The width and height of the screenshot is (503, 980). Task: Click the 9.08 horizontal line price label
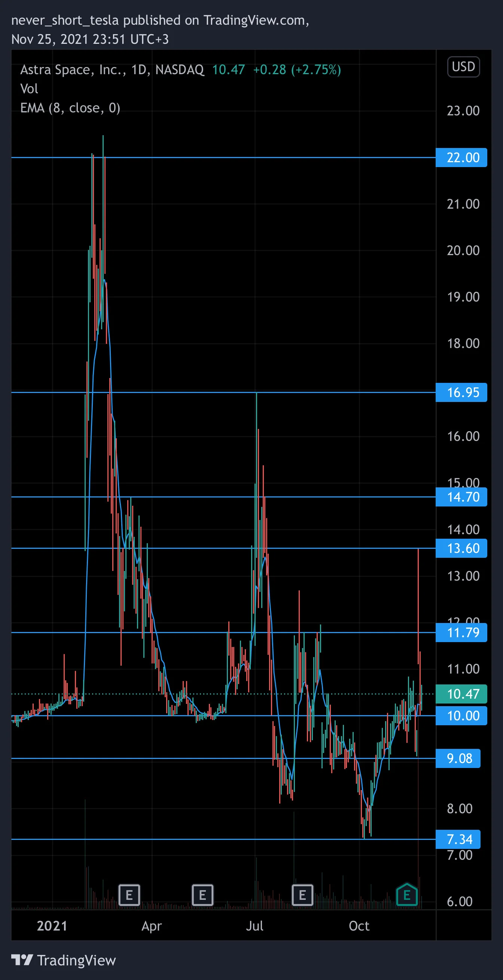coord(458,758)
